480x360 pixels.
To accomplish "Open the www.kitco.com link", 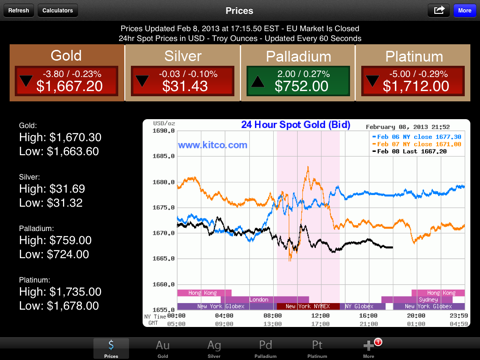I will coord(213,145).
